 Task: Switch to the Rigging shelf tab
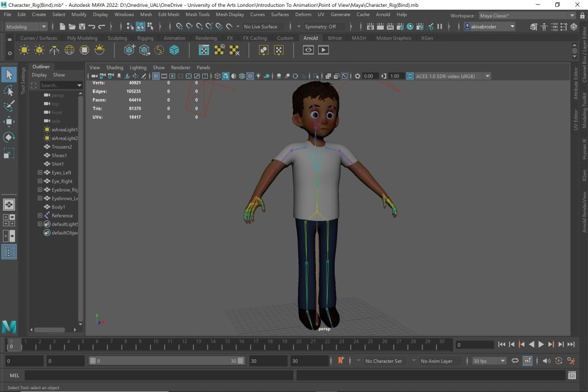pyautogui.click(x=145, y=38)
